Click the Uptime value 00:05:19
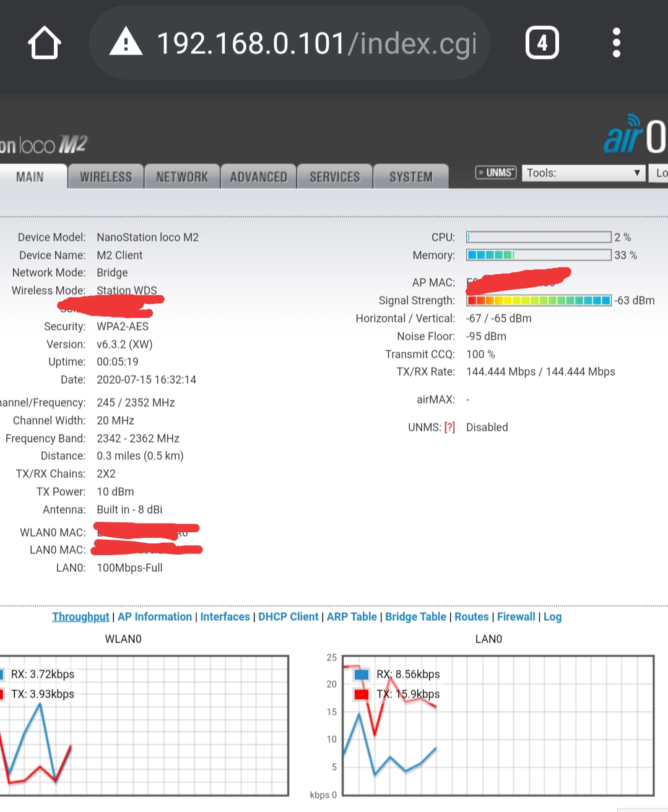 (118, 361)
